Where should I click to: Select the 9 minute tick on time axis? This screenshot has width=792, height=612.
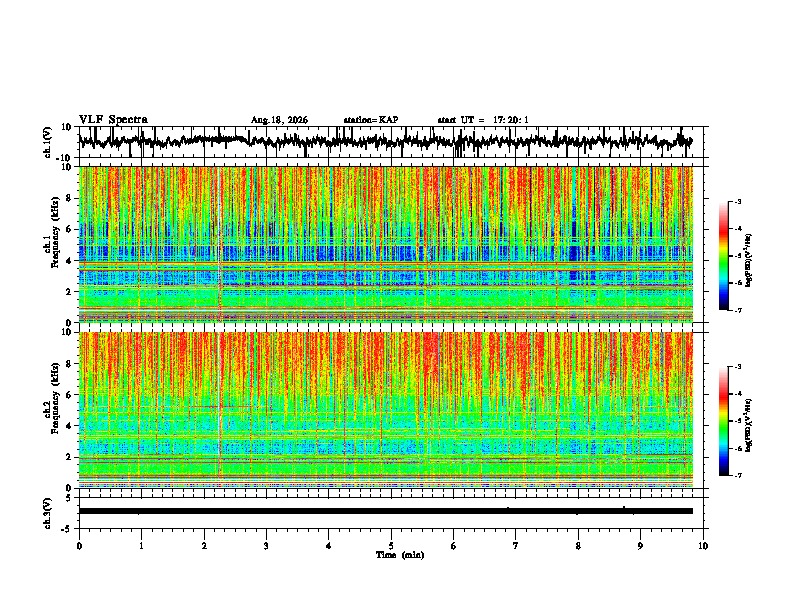coord(640,546)
